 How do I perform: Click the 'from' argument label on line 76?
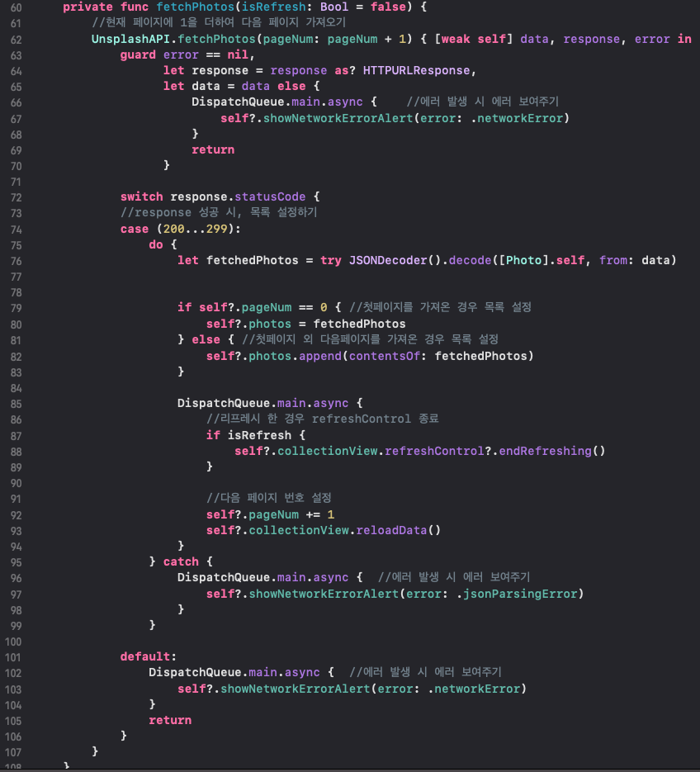coord(612,260)
